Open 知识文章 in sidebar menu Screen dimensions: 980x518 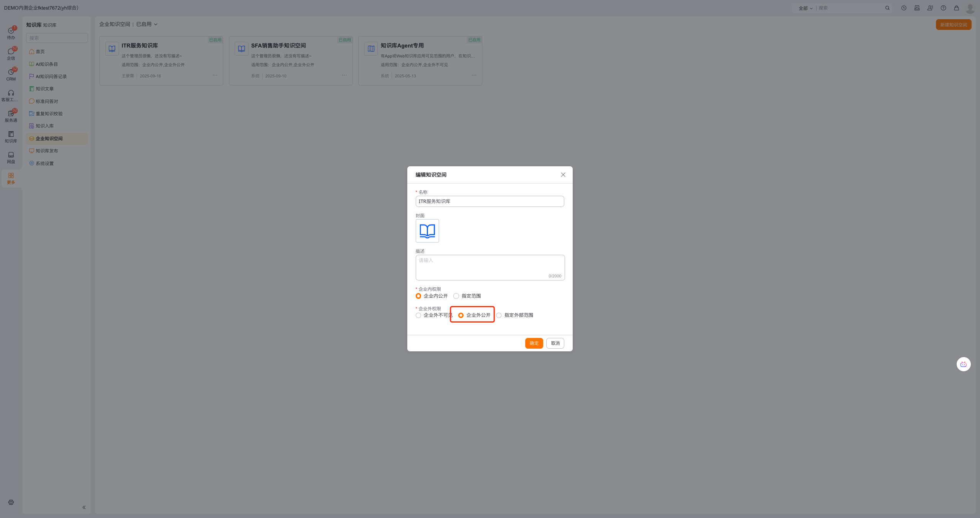(44, 89)
